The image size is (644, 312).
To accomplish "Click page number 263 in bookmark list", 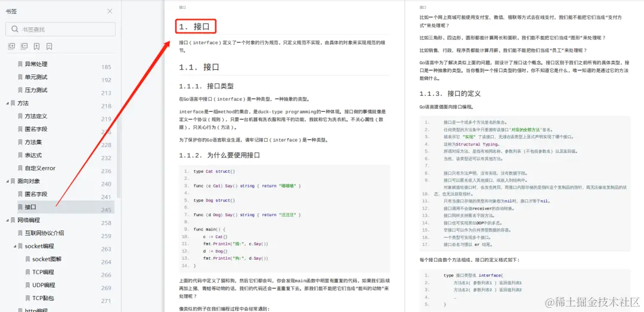I will pos(106,249).
